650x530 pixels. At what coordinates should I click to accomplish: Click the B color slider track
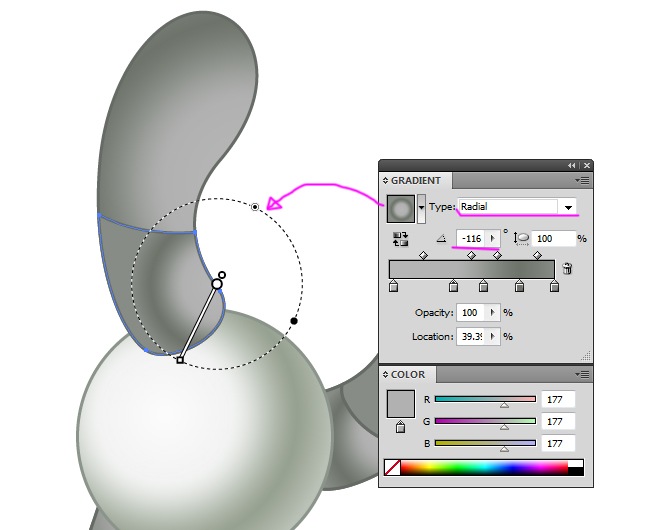click(x=485, y=443)
